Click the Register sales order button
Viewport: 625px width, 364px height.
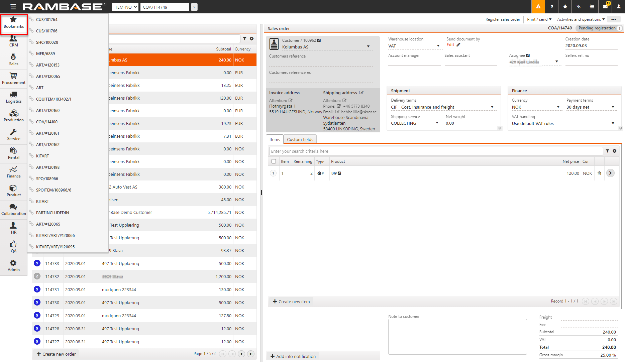pyautogui.click(x=503, y=19)
